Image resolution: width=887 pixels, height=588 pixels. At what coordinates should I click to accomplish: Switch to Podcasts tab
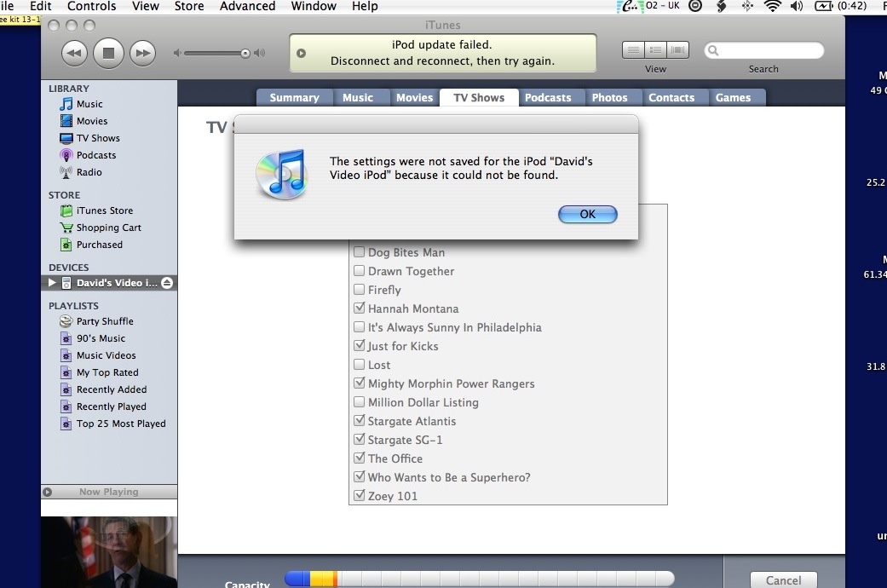[x=548, y=97]
